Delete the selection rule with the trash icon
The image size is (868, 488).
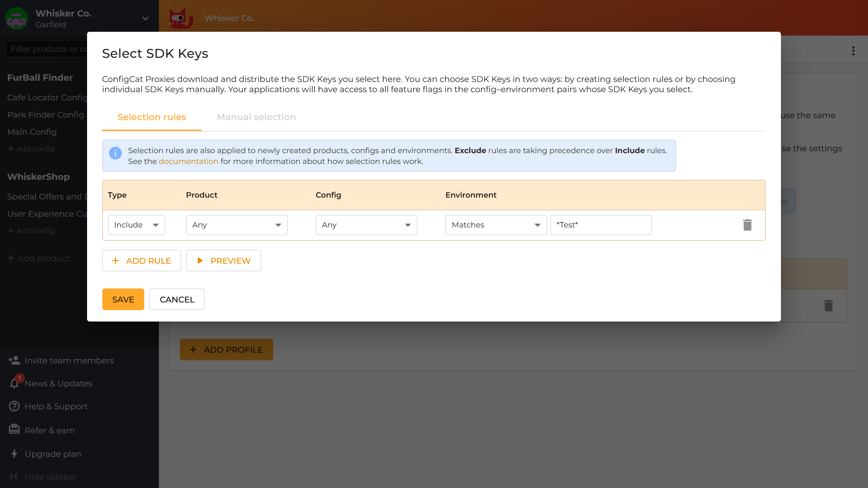pos(747,225)
